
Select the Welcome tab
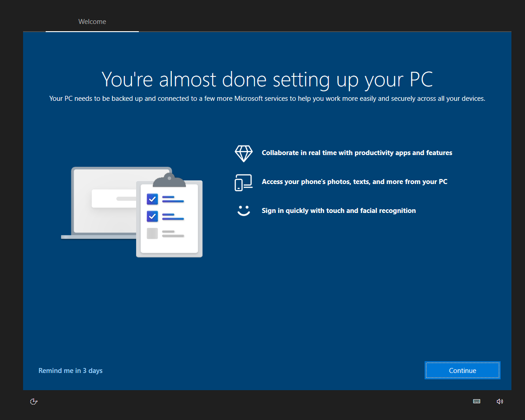pos(92,21)
